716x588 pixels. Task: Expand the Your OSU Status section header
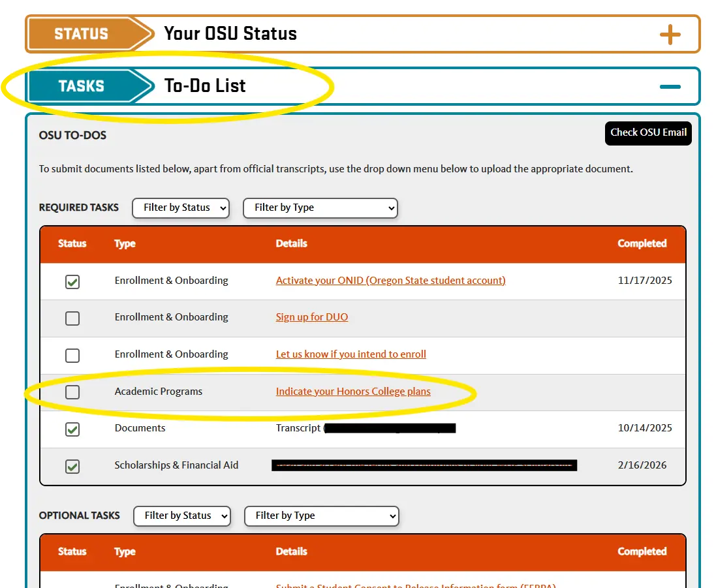click(362, 34)
